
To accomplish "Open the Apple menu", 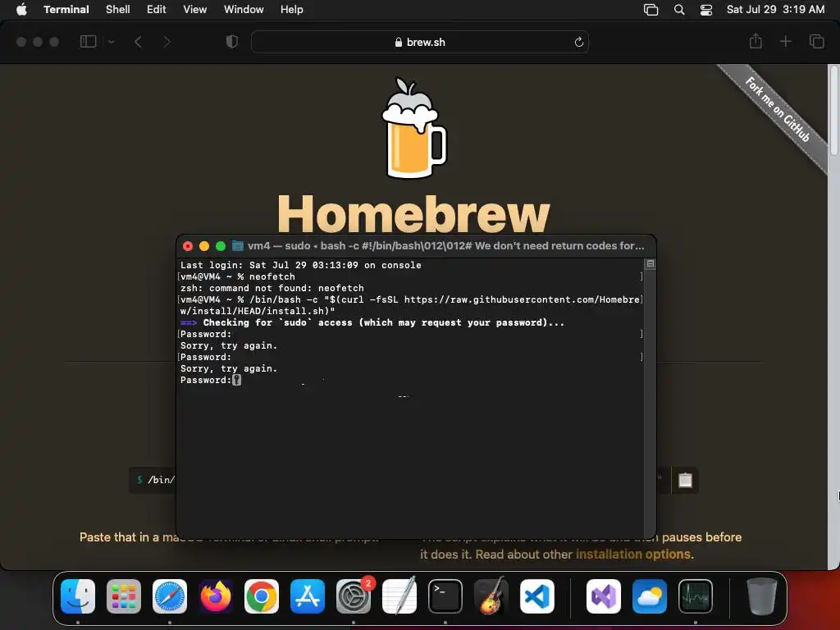I will (21, 9).
